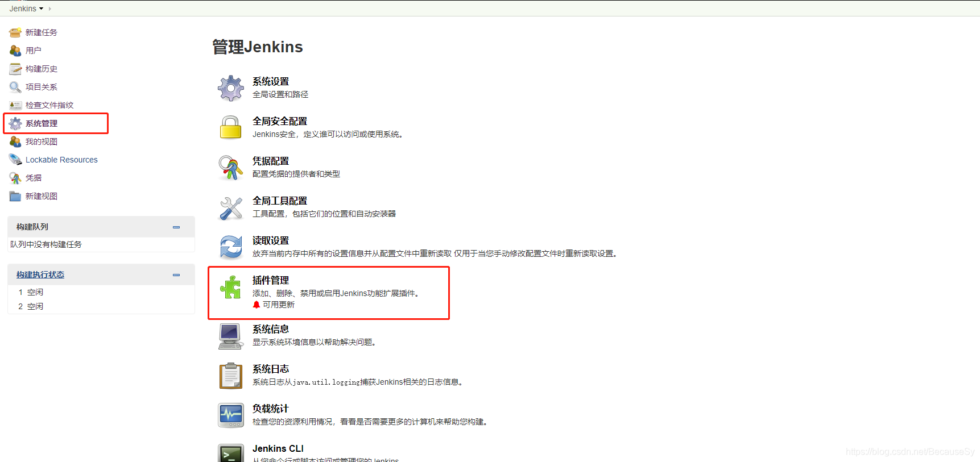Click the 可用更新 text
980x462 pixels.
tap(279, 305)
